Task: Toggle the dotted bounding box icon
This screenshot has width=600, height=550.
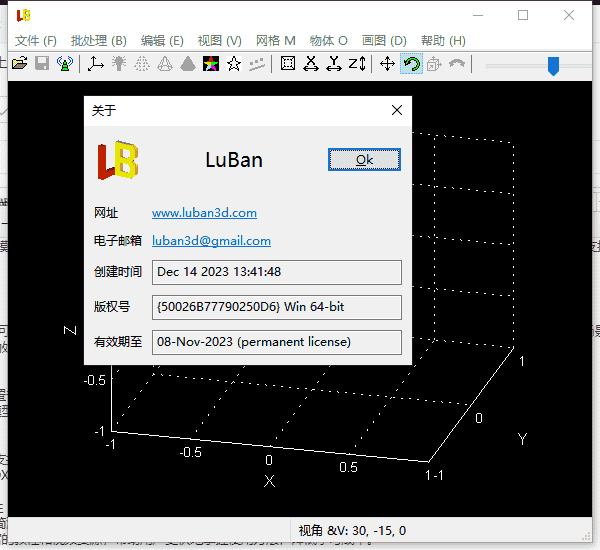Action: pyautogui.click(x=288, y=64)
